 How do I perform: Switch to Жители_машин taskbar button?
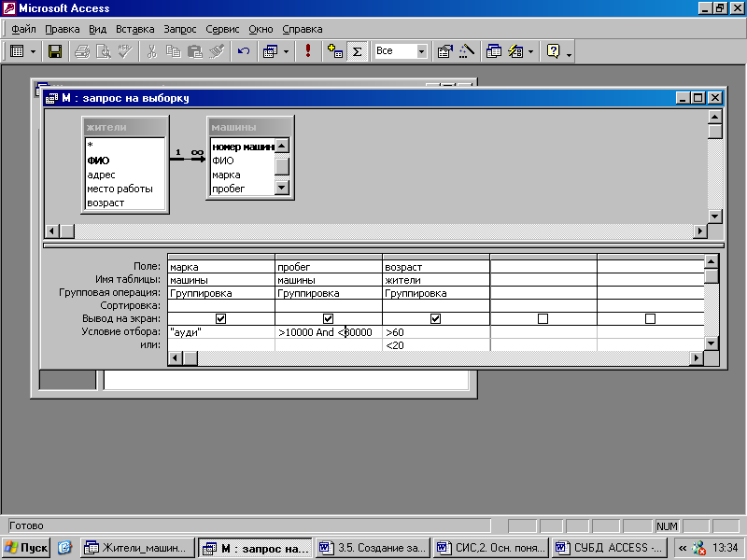(137, 548)
